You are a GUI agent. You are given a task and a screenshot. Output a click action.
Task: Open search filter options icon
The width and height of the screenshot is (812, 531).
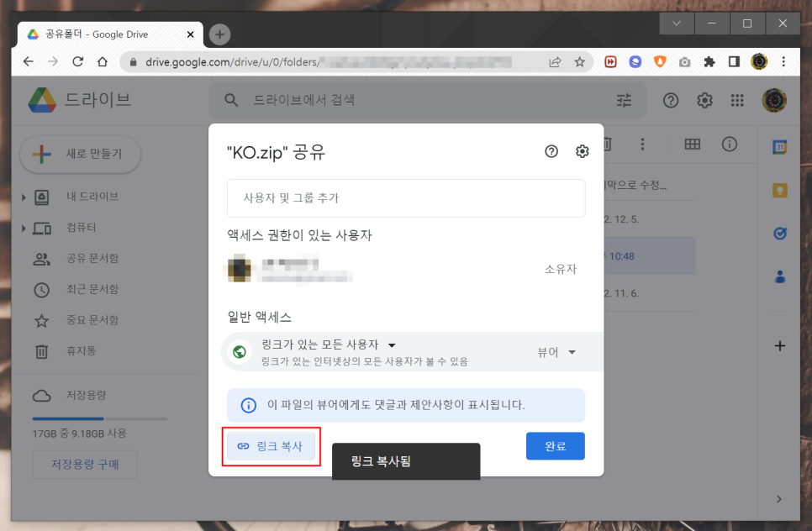click(624, 100)
